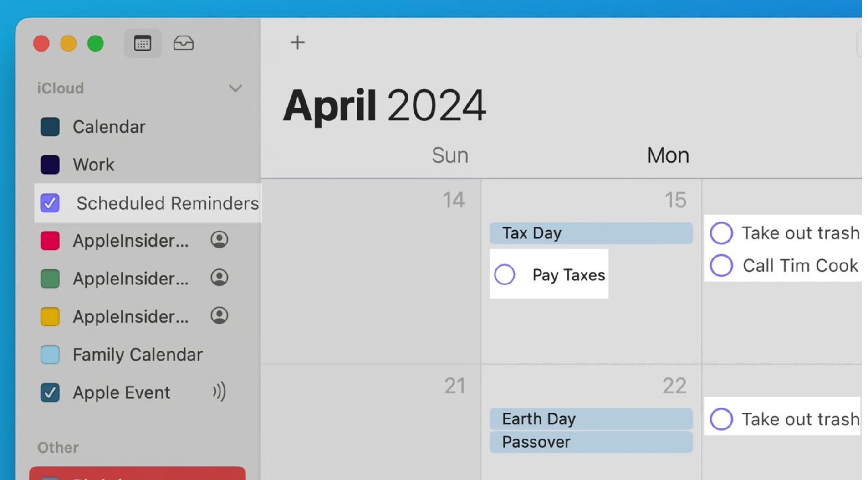Mark the Pay Taxes reminder complete
Screen dimensions: 868x480
click(x=504, y=274)
